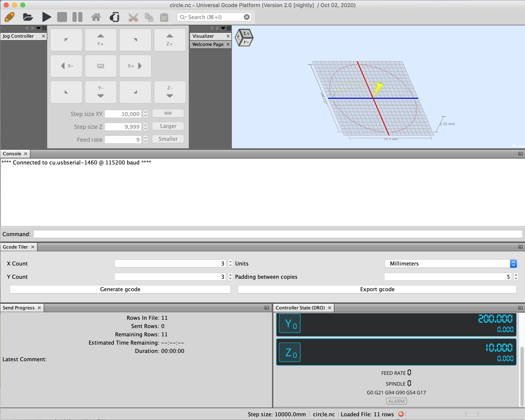The height and width of the screenshot is (420, 525).
Task: Open a gcode file with folder icon
Action: click(28, 17)
